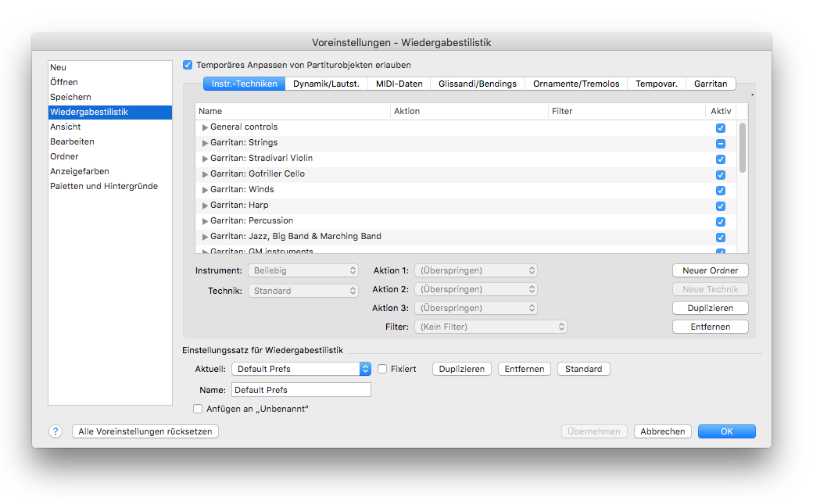Screen dimensions: 820x504
Task: Check Anfügen an „Unbenannt“
Action: [x=198, y=409]
